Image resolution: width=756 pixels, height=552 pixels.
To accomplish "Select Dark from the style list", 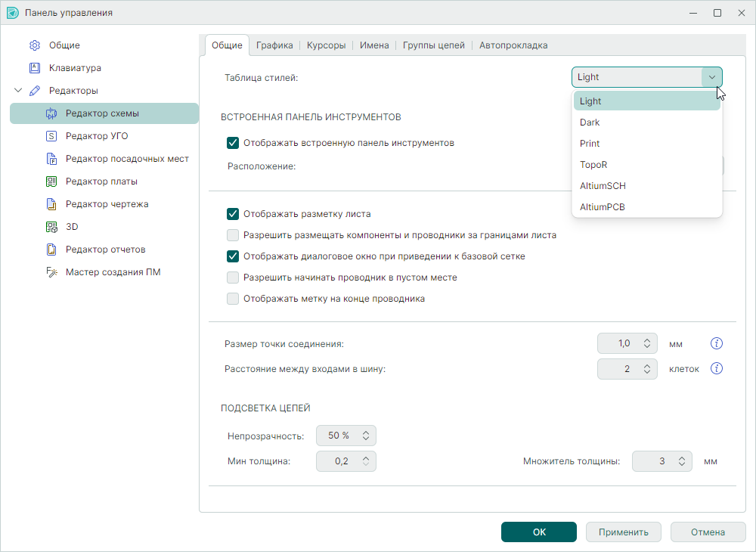I will point(590,122).
